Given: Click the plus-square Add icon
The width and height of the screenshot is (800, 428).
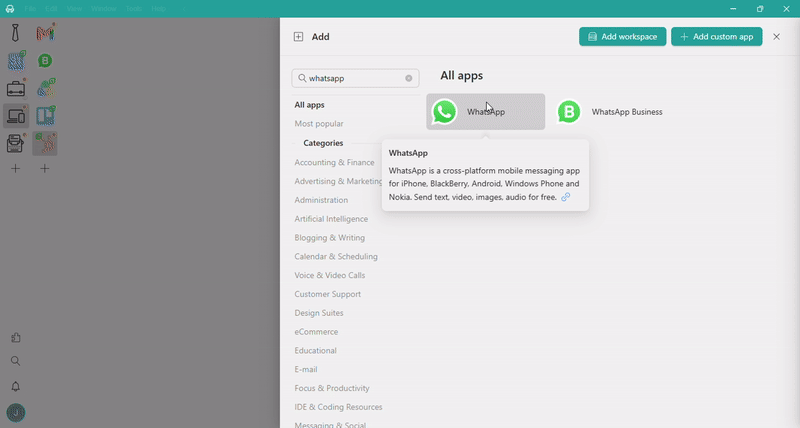Looking at the screenshot, I should [x=298, y=37].
